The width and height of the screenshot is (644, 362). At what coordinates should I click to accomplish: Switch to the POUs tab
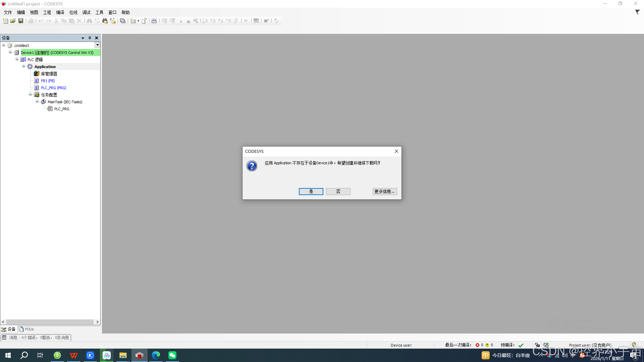point(27,329)
